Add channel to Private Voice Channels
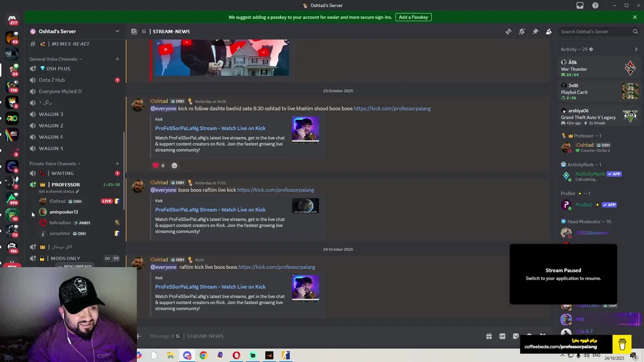This screenshot has height=362, width=644. pos(117,163)
